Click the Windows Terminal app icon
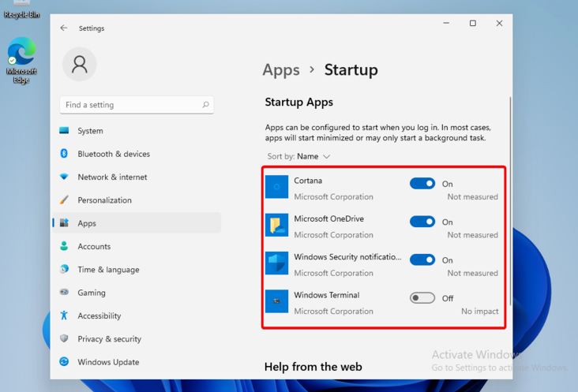Image resolution: width=578 pixels, height=392 pixels. [277, 301]
